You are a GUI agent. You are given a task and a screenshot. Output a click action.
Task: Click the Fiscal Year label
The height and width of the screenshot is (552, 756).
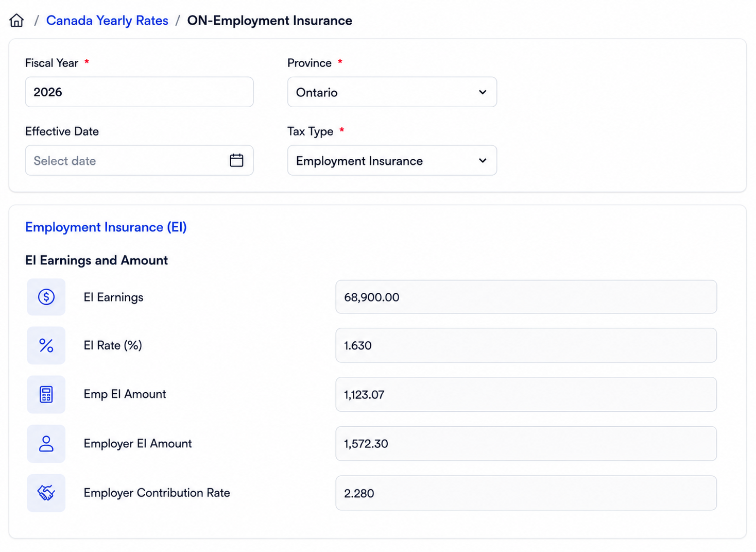pos(51,63)
